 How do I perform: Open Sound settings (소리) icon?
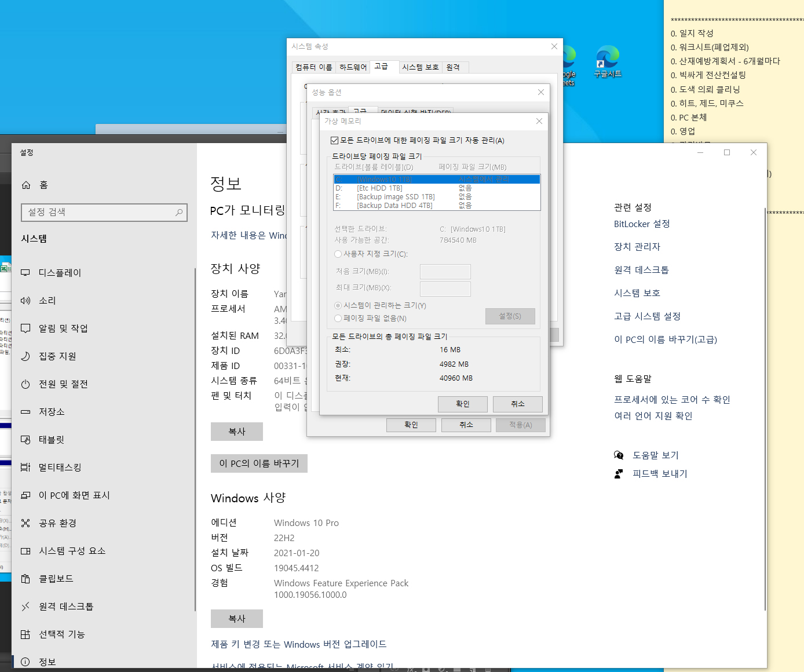(25, 301)
